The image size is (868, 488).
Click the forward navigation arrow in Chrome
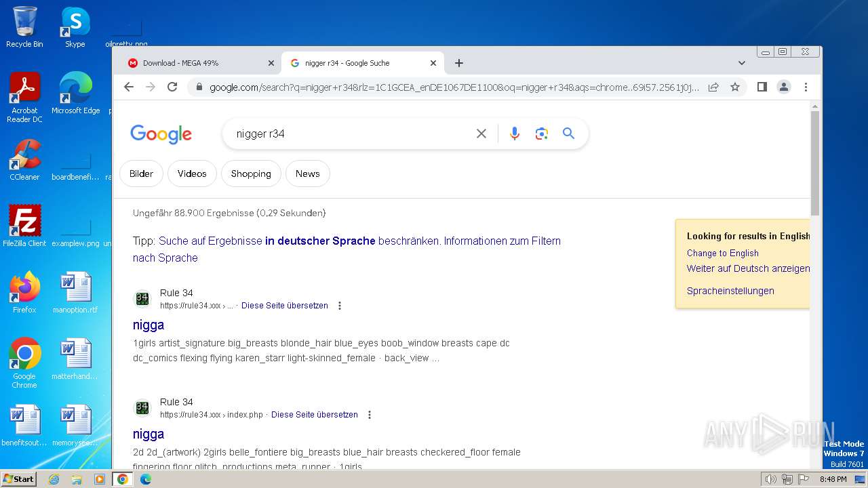pos(151,87)
